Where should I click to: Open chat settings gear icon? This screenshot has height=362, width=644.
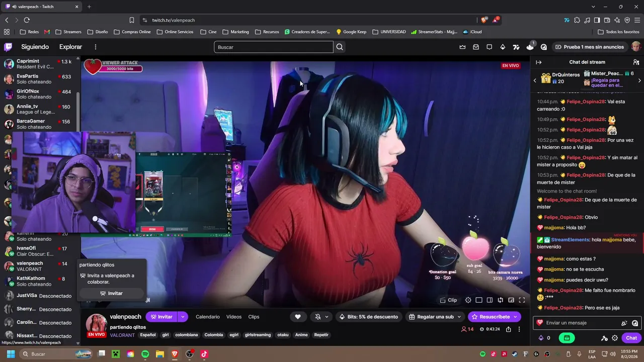pyautogui.click(x=615, y=338)
